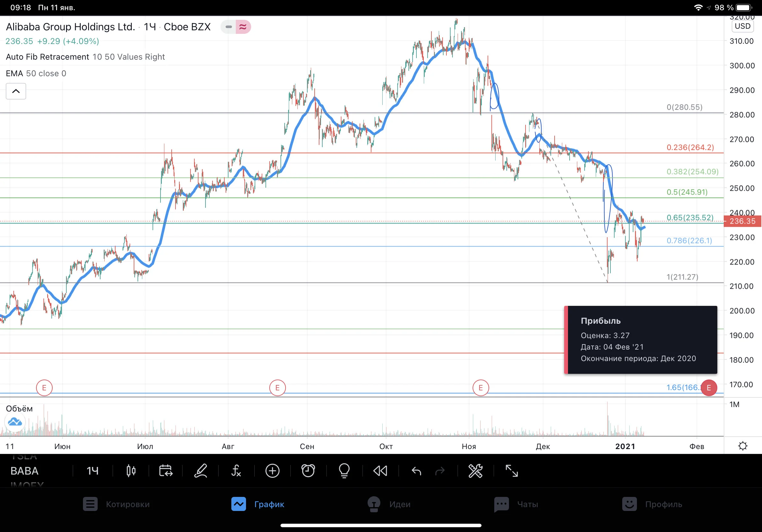The height and width of the screenshot is (532, 762).
Task: Tap the 0(280.55) Fibonacci level label
Action: tap(685, 107)
